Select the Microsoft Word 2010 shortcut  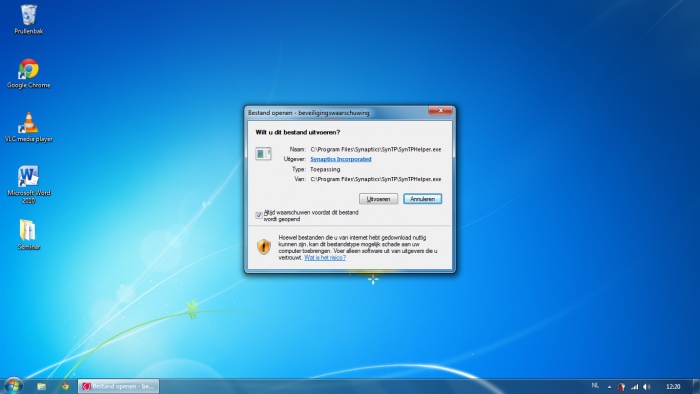(x=29, y=185)
